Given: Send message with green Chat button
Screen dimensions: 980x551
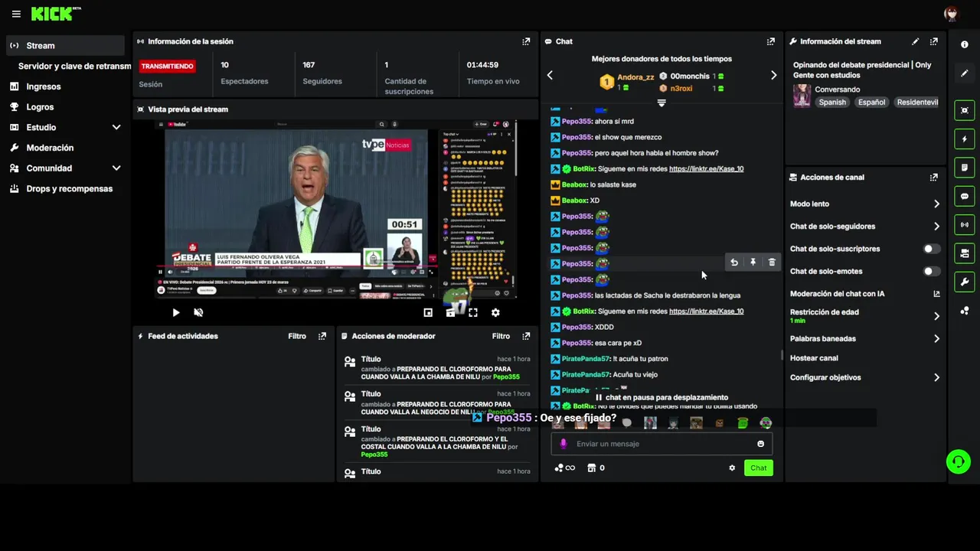Looking at the screenshot, I should (758, 468).
